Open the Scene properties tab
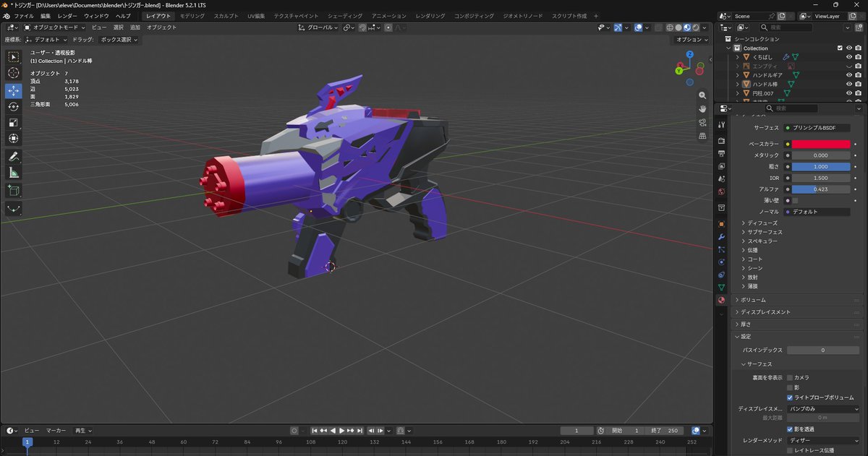Image resolution: width=868 pixels, height=456 pixels. pyautogui.click(x=721, y=179)
